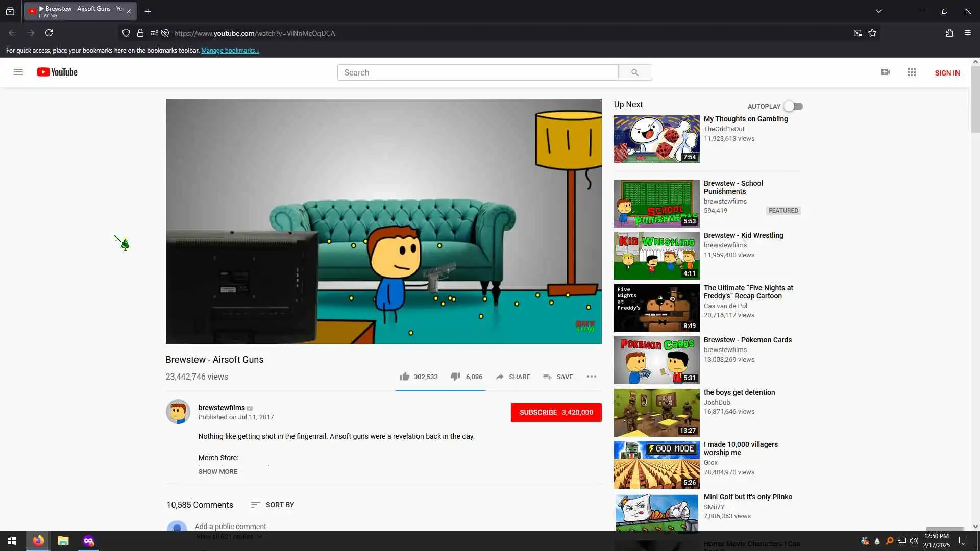Screen dimensions: 980x551
Task: Open the three-dot more actions menu
Action: pos(591,377)
